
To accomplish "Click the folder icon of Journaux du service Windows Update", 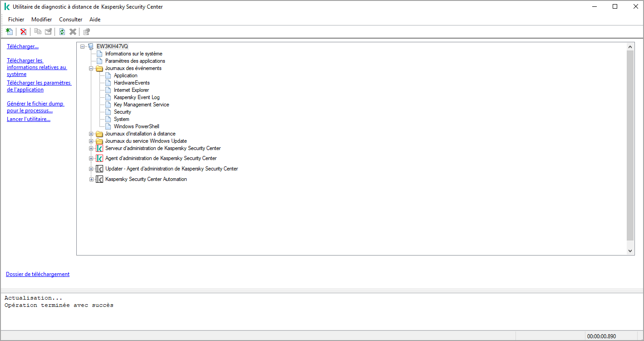I will [x=99, y=141].
